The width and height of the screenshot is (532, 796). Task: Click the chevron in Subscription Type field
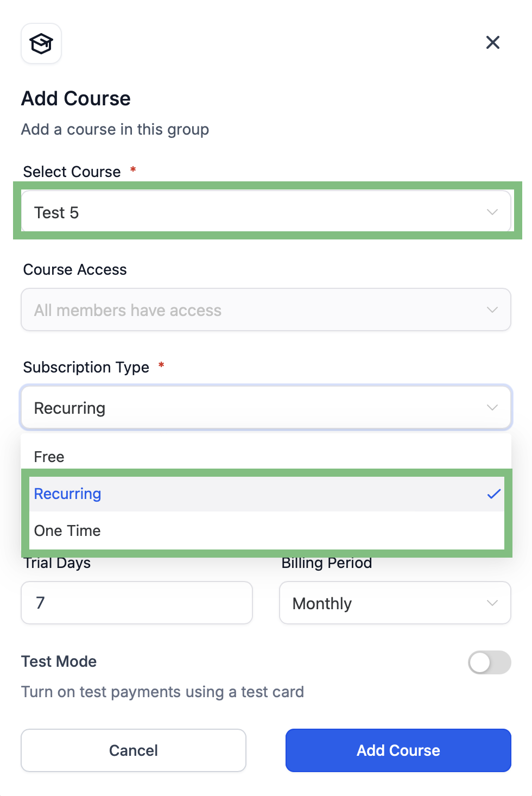(x=492, y=407)
